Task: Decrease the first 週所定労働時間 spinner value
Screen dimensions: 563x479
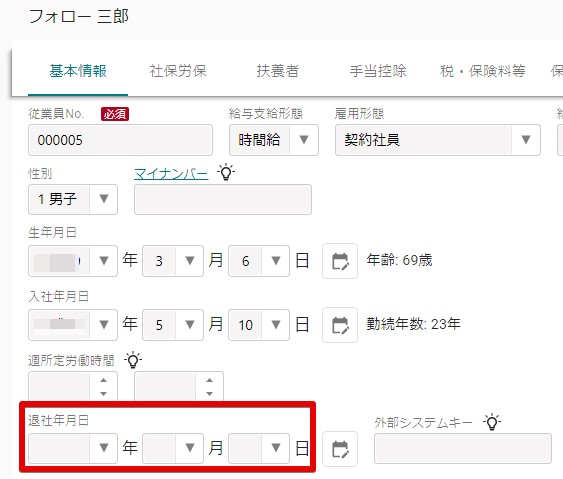Action: click(x=103, y=394)
